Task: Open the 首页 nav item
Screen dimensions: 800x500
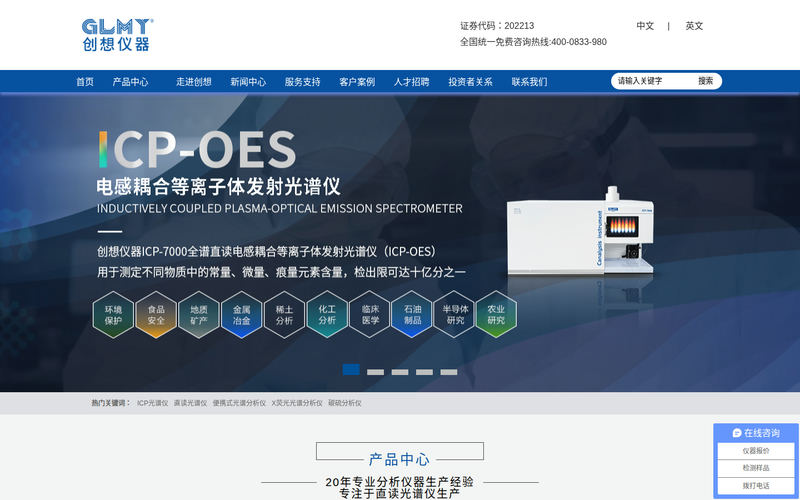Action: [85, 82]
